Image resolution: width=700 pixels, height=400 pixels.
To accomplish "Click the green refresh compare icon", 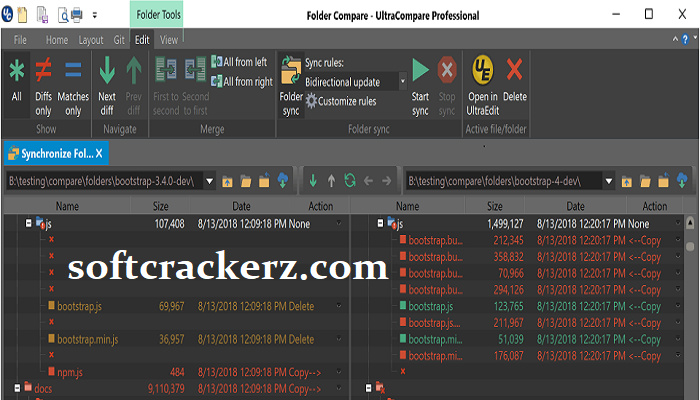I will tap(350, 181).
